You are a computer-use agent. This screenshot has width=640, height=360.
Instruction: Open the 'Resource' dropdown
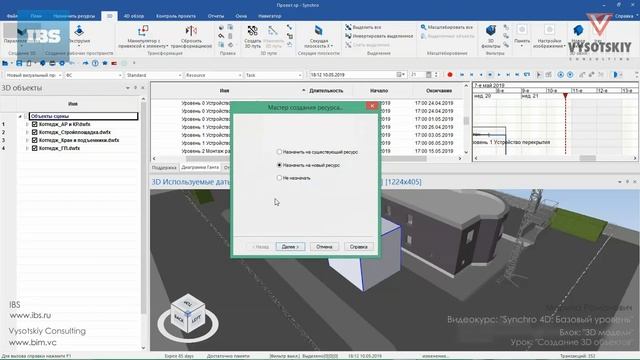point(213,75)
